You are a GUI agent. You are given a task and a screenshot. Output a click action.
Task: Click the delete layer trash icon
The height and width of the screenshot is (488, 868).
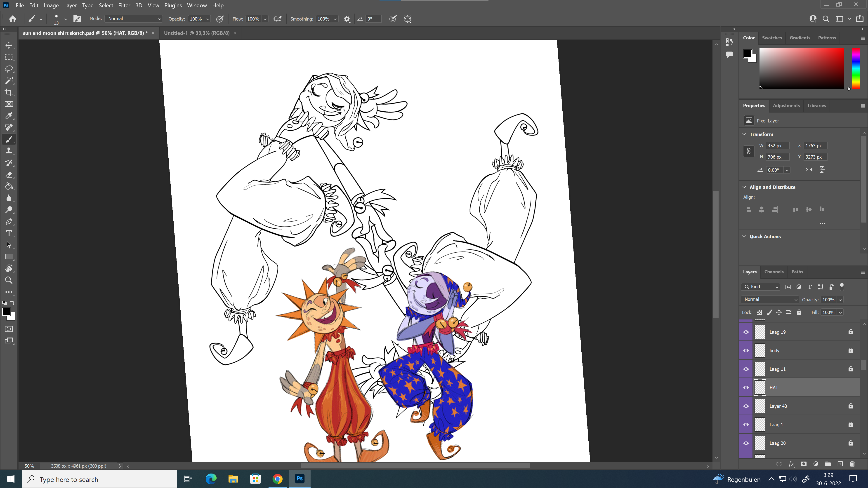[852, 464]
